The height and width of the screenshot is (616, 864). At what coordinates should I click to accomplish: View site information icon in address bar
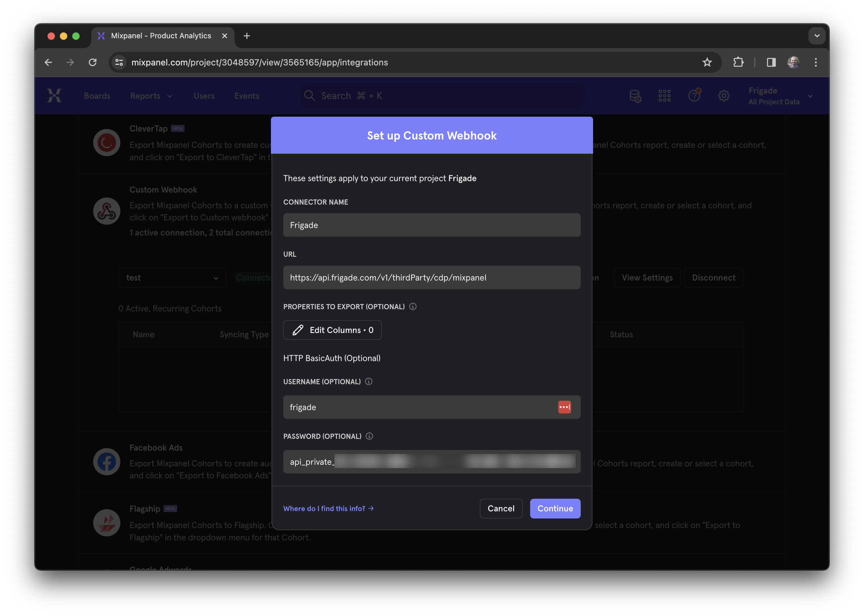click(119, 62)
